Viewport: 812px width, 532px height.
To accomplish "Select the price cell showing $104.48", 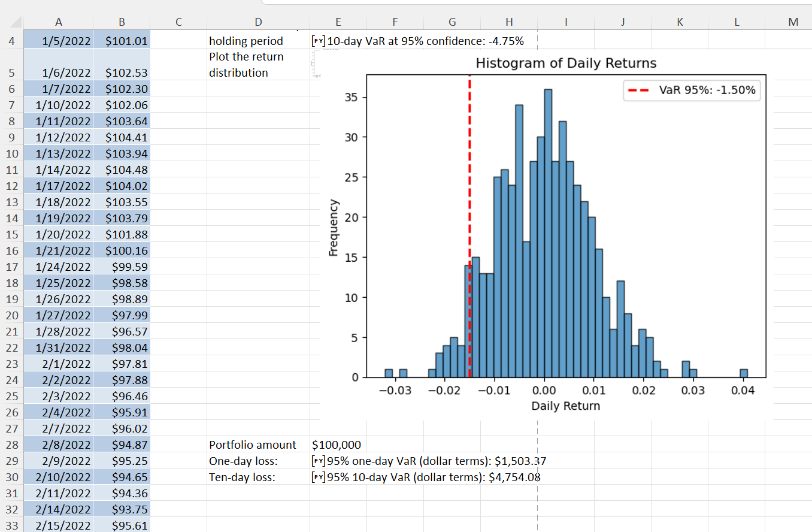I will (122, 170).
